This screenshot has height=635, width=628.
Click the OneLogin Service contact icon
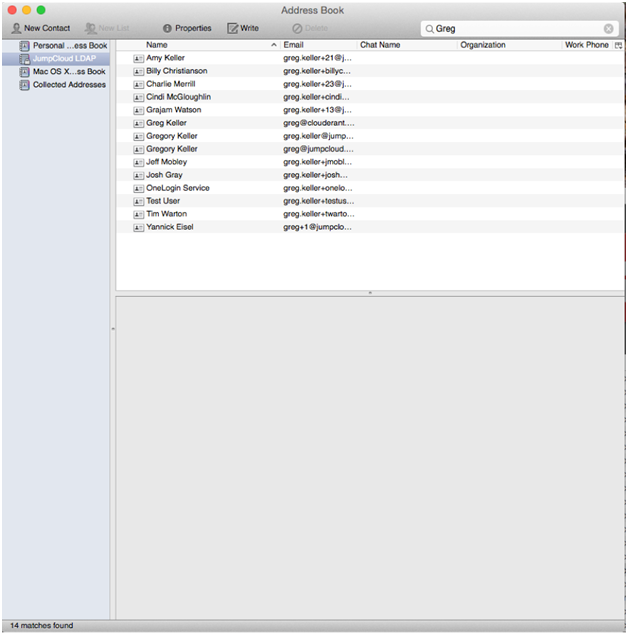click(138, 188)
